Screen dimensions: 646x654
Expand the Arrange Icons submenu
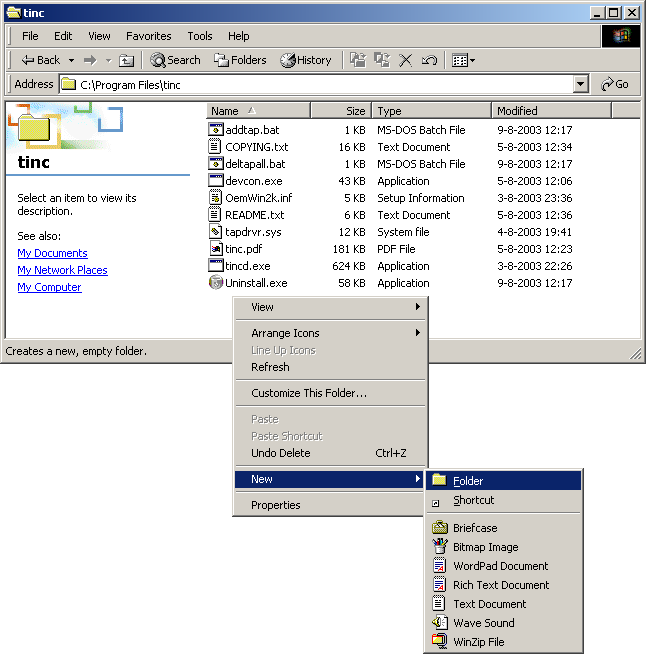(x=330, y=333)
